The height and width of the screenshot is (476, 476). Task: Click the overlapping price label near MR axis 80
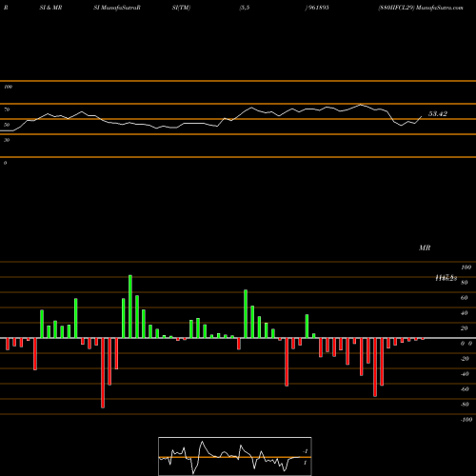coord(446,278)
